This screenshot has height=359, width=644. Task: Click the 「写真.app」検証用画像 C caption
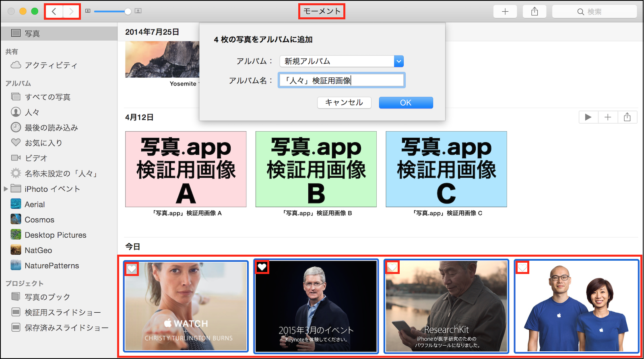click(x=448, y=213)
